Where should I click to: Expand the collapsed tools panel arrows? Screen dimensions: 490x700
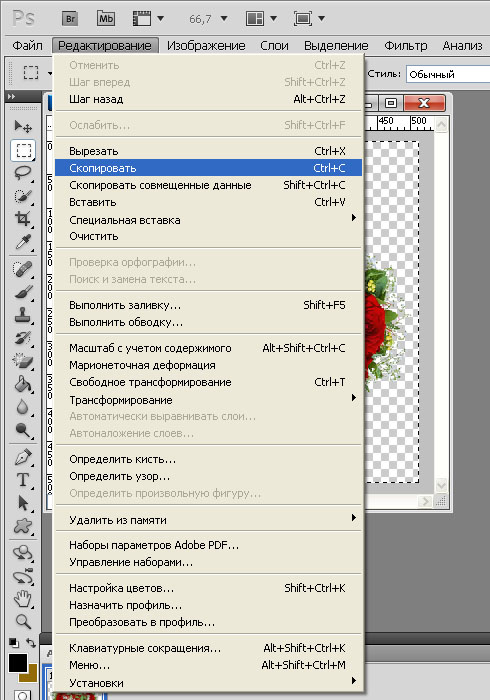coord(12,96)
